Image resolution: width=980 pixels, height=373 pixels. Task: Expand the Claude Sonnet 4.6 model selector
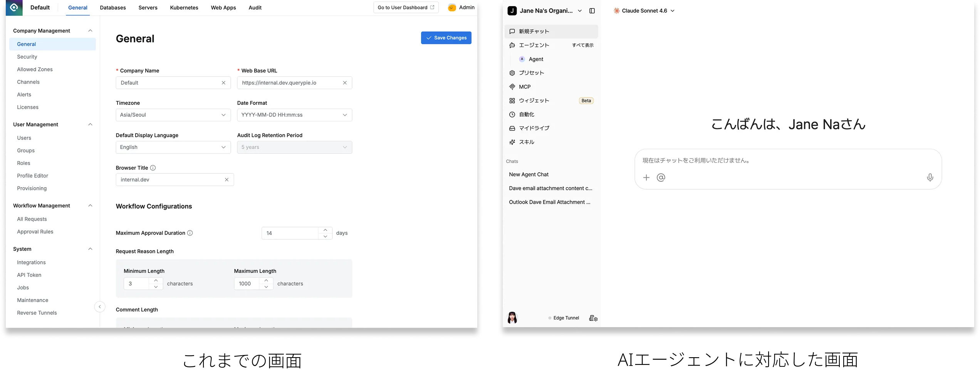pyautogui.click(x=644, y=11)
